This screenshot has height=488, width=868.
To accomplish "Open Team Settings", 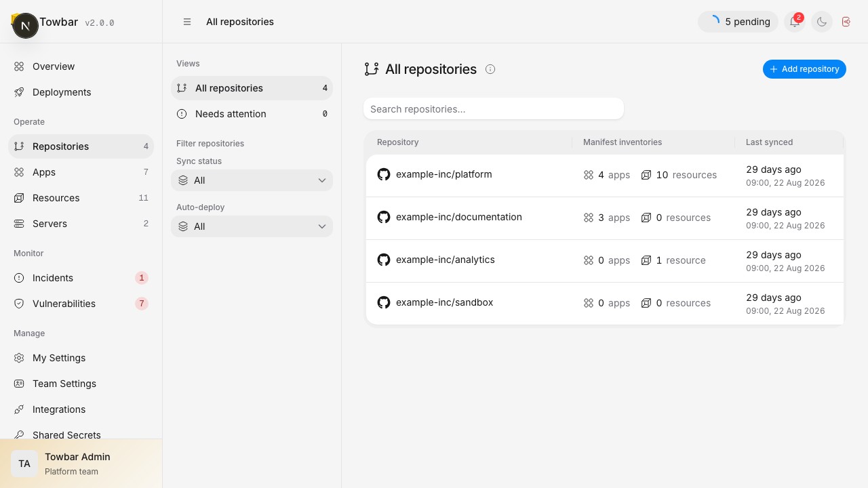I will pyautogui.click(x=81, y=384).
